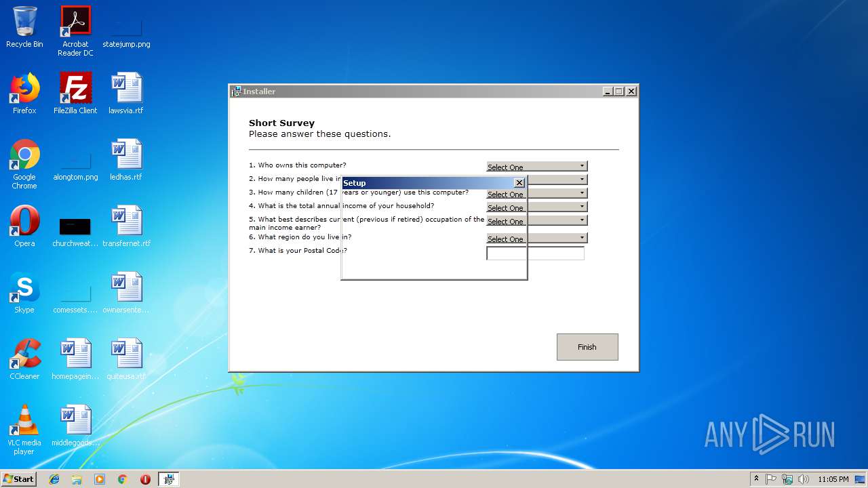This screenshot has height=488, width=868.
Task: Open network status tray icon
Action: coord(787,479)
